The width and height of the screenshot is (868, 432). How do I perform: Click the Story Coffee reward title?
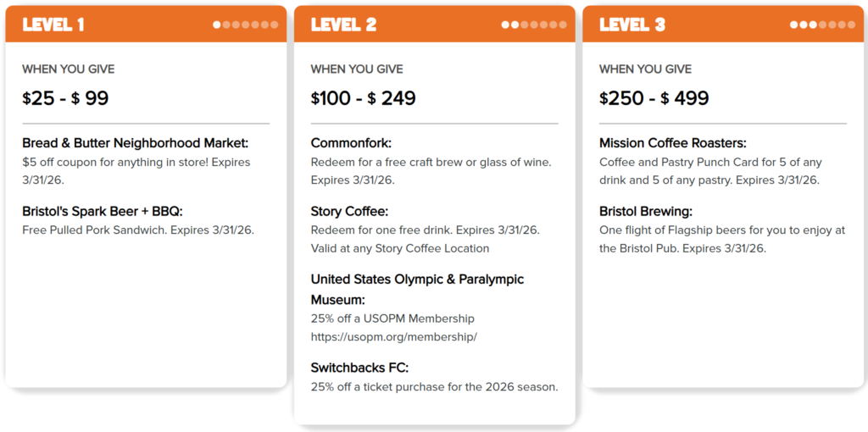point(349,211)
